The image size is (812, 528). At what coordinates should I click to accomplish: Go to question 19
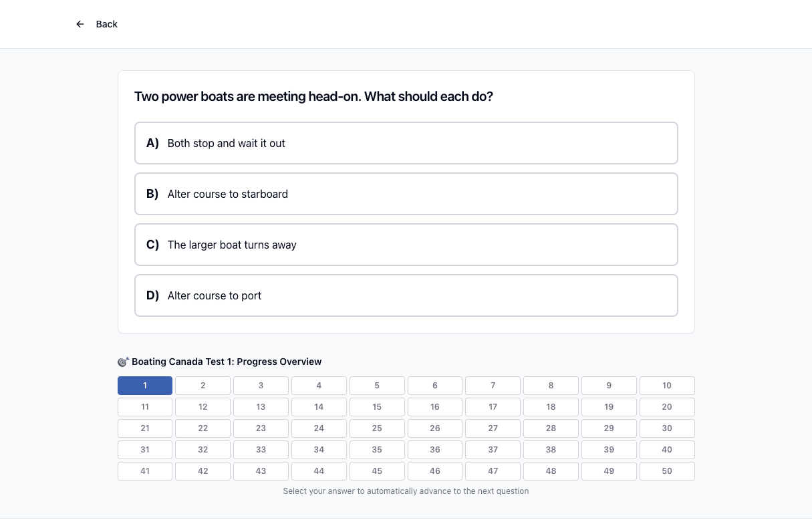(x=609, y=407)
